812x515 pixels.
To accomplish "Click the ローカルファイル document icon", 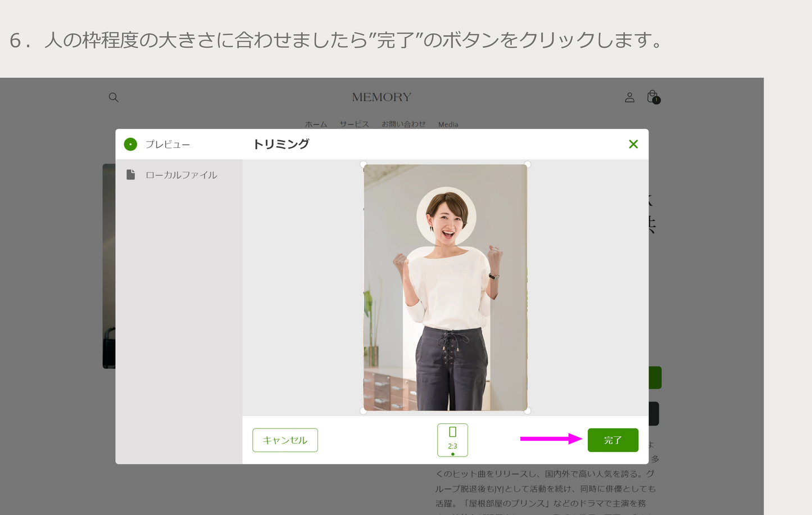I will (x=130, y=175).
